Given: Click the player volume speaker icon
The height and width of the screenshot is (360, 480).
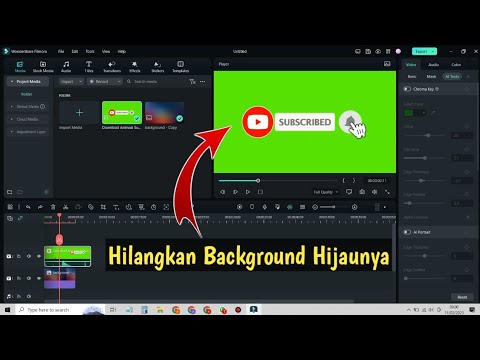Looking at the screenshot, I should coord(375,192).
